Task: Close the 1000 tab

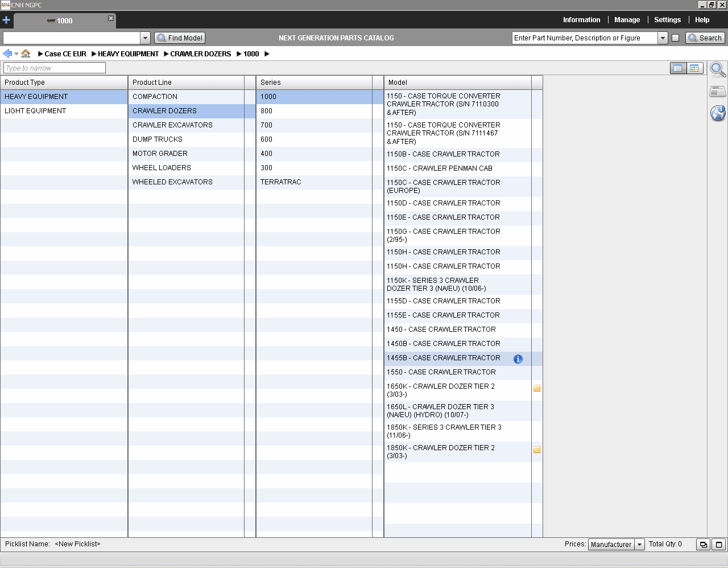Action: point(111,18)
